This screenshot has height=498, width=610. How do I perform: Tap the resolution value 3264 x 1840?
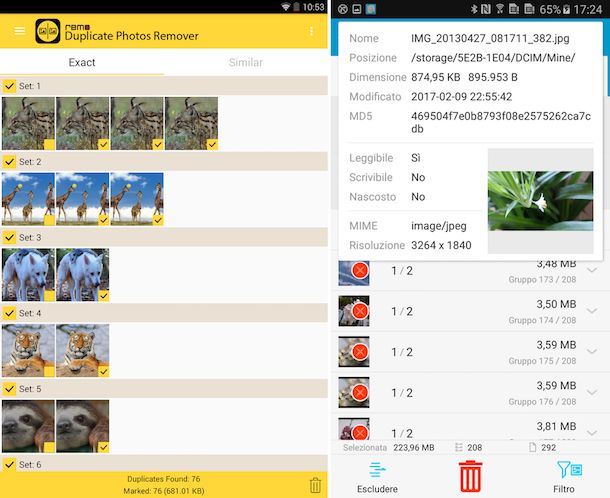click(x=441, y=245)
